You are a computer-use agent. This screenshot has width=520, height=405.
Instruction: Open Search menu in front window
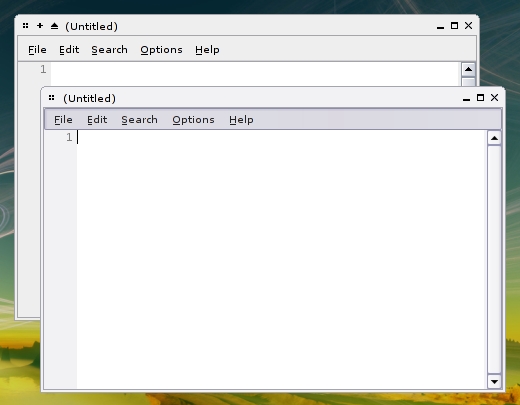(139, 120)
